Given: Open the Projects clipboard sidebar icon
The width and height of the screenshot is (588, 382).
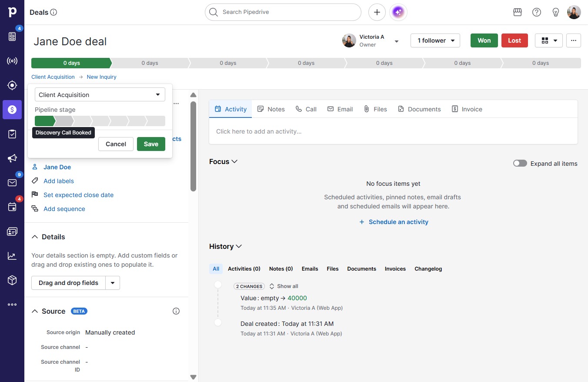Looking at the screenshot, I should tap(12, 134).
